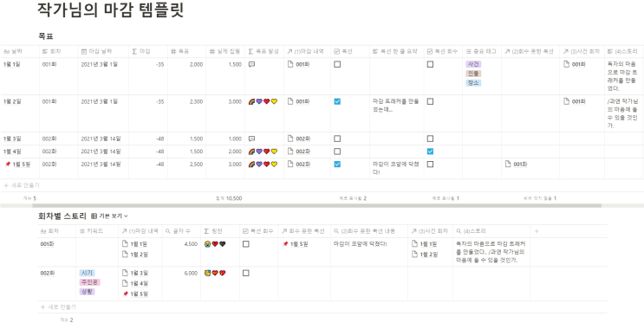Open the 중요 태그 column header menu
644x323 pixels.
pyautogui.click(x=482, y=51)
